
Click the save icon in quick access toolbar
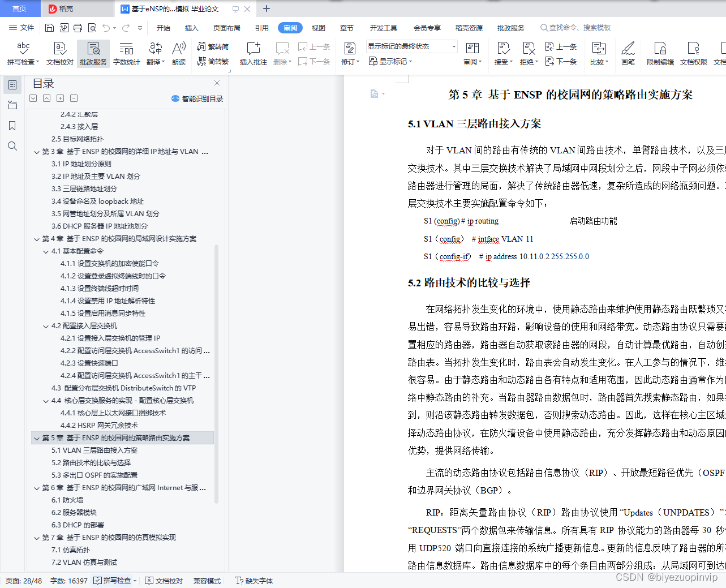point(49,28)
